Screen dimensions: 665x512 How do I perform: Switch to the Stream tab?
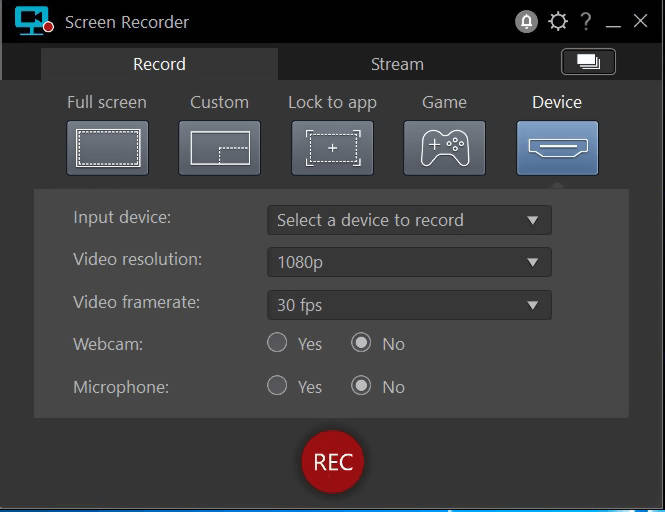pyautogui.click(x=397, y=64)
